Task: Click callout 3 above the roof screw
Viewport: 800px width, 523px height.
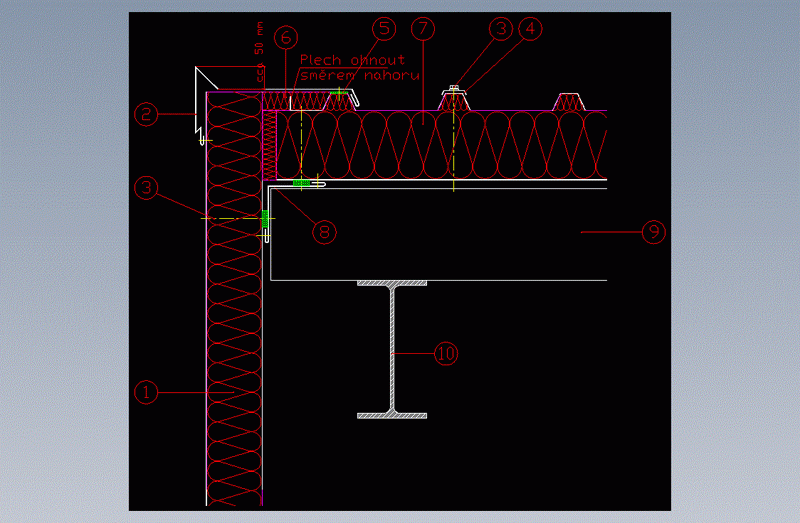Action: click(501, 30)
